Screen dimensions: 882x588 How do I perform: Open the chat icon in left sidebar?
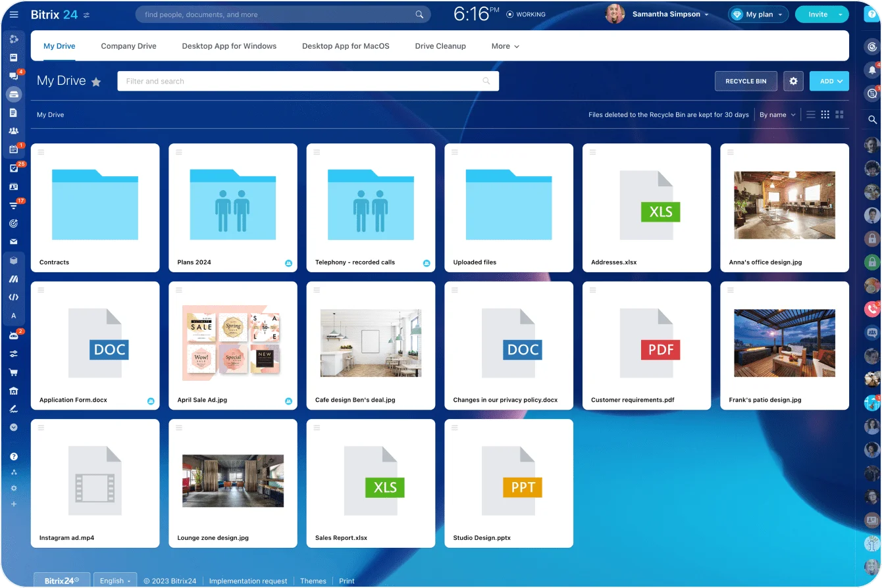[14, 76]
